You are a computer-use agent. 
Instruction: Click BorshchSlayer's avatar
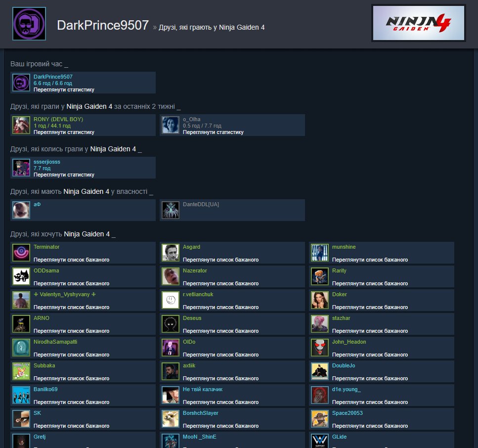[x=171, y=419]
